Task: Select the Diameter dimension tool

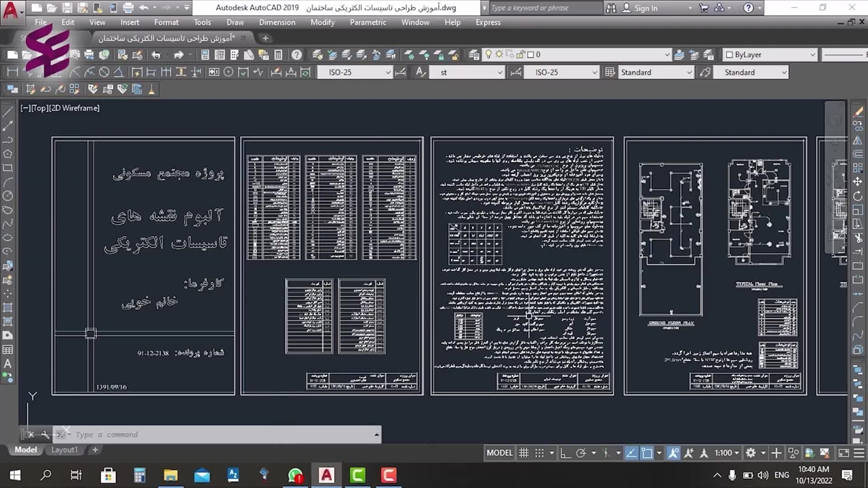Action: [104, 73]
